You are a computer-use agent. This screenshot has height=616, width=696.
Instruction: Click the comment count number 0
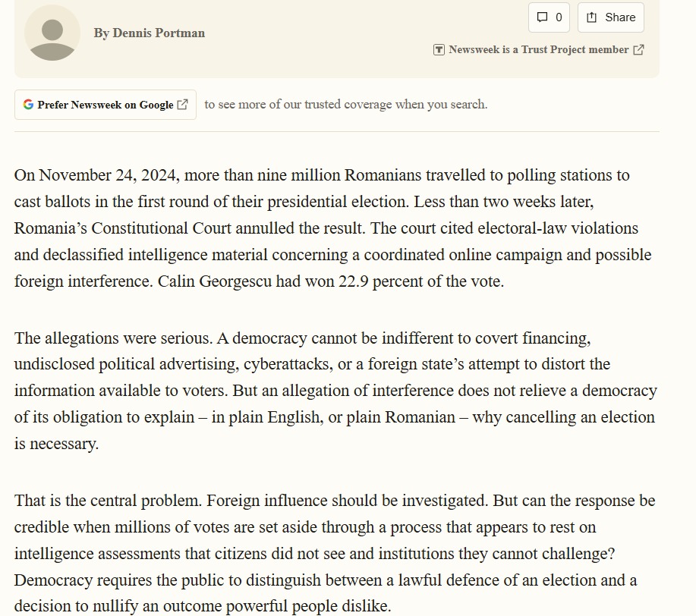coord(559,17)
